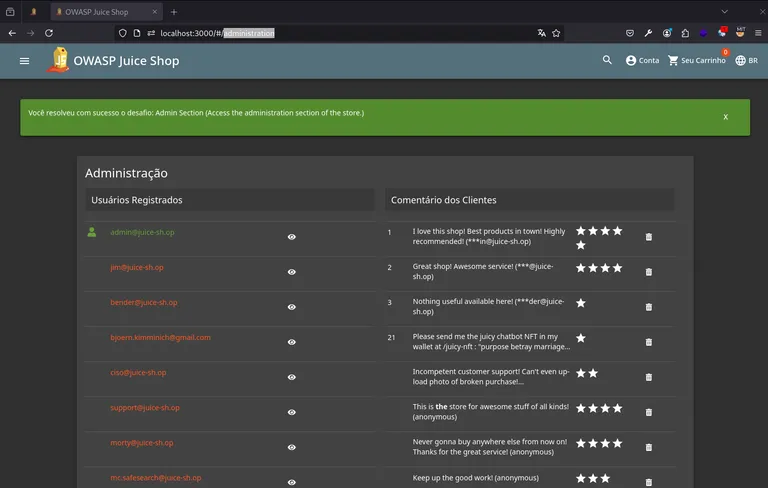This screenshot has width=768, height=488.
Task: Open the Pocket save icon
Action: [x=630, y=33]
